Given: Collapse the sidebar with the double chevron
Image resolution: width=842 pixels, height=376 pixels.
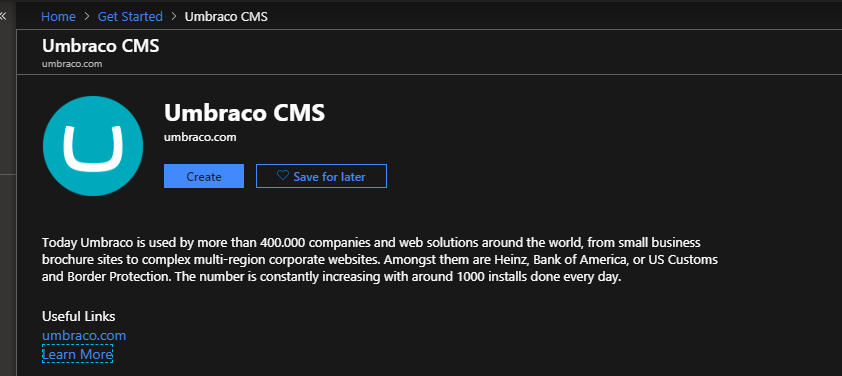Looking at the screenshot, I should point(3,16).
